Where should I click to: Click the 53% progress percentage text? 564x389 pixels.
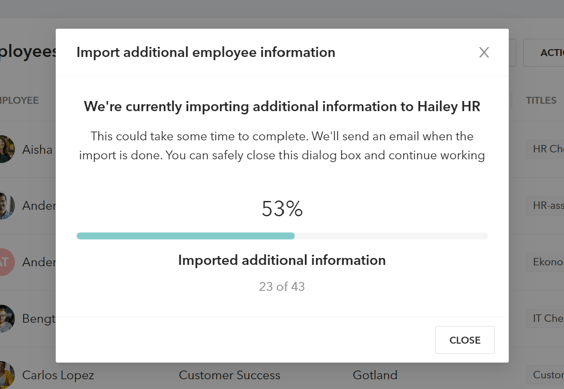(x=282, y=209)
